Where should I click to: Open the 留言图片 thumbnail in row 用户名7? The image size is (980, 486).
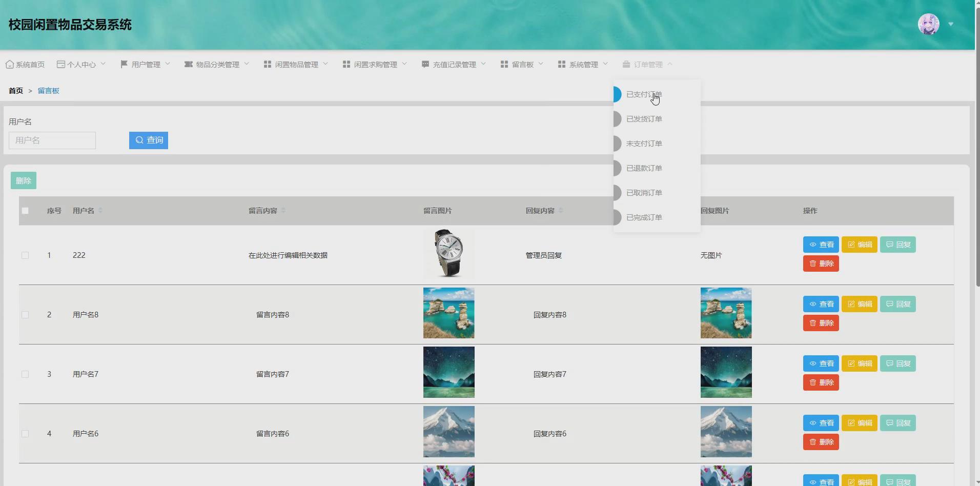pyautogui.click(x=449, y=372)
